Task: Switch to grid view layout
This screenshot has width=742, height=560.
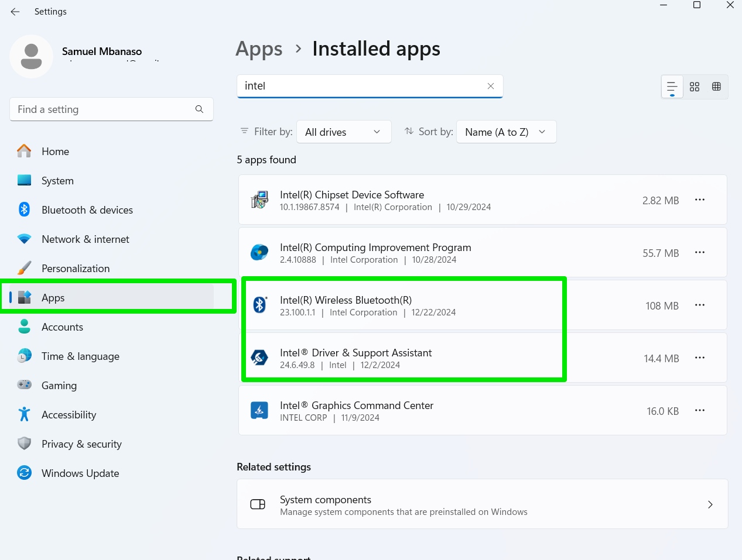Action: pos(695,87)
